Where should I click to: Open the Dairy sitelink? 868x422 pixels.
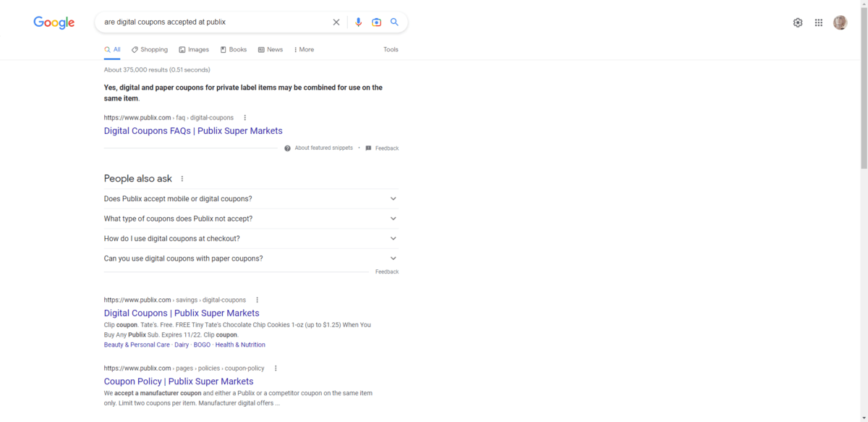[182, 345]
